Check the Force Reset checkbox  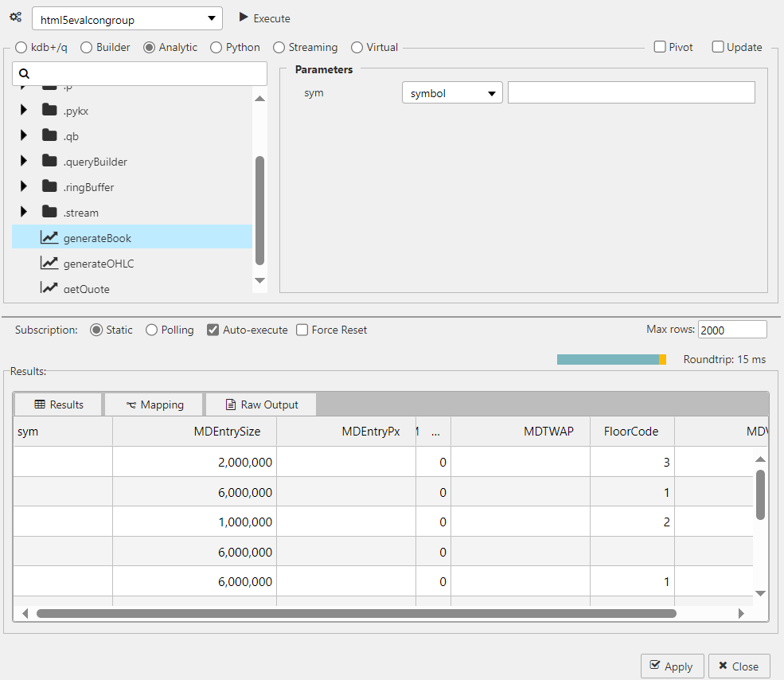pyautogui.click(x=302, y=330)
